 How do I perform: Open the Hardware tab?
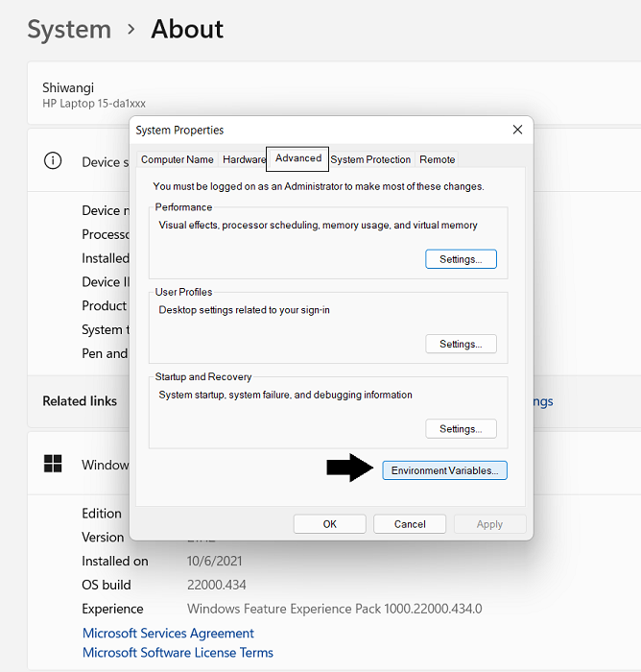[244, 159]
